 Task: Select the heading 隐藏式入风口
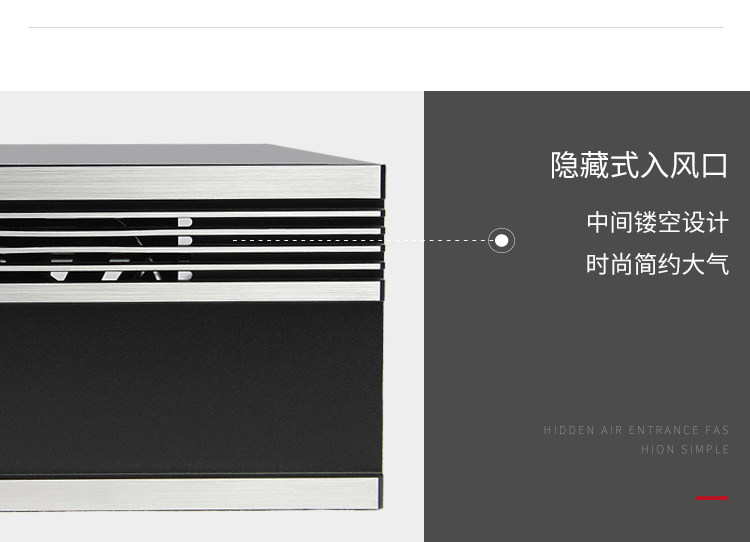[x=639, y=166]
